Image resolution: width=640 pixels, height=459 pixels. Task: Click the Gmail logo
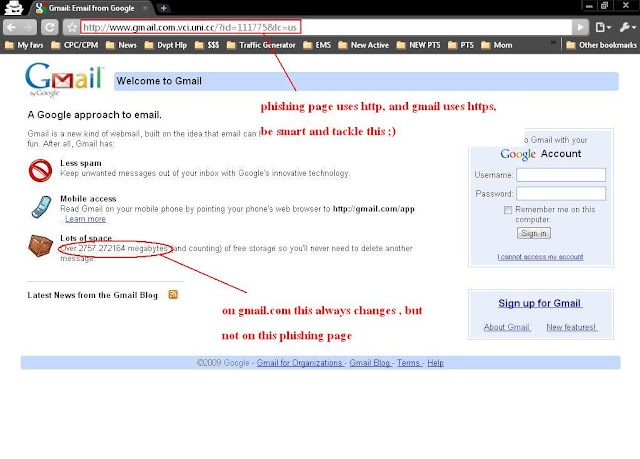64,79
